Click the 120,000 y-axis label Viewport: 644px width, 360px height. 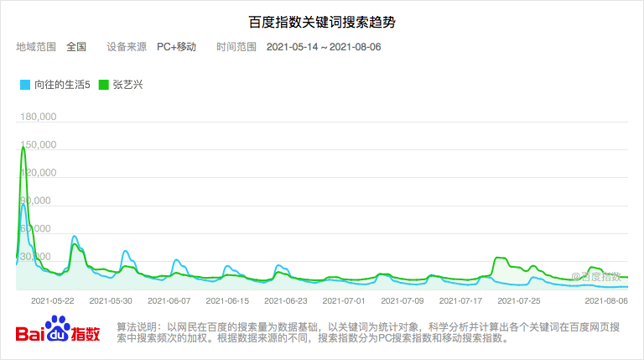(x=39, y=173)
